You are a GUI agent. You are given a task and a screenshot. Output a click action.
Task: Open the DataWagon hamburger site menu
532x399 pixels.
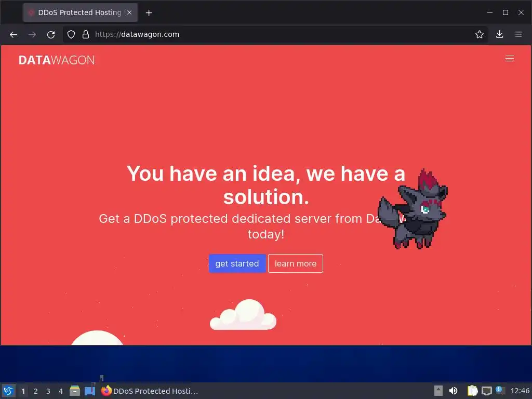point(509,59)
